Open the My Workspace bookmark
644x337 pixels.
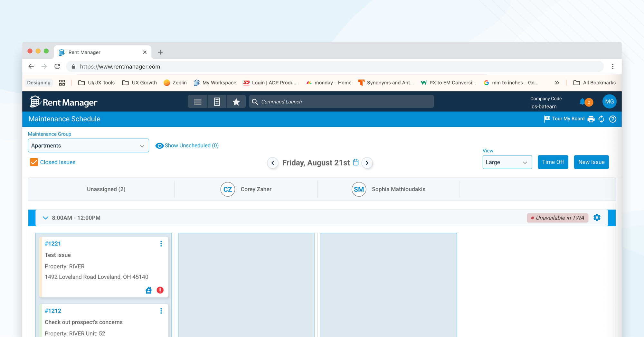click(215, 83)
